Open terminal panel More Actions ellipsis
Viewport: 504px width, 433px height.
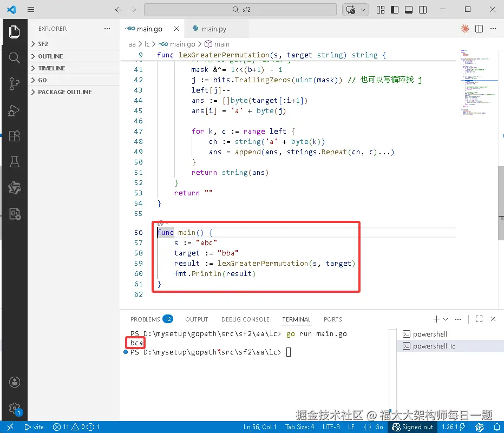tap(458, 319)
